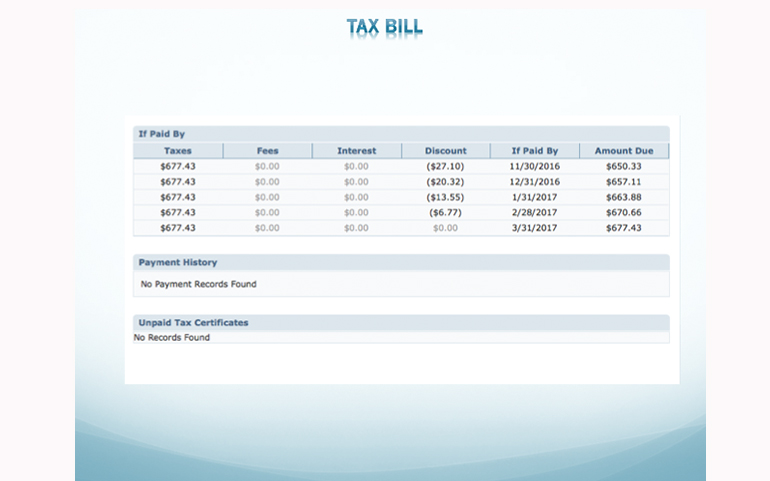
Task: Select the $663.88 amount due cell
Action: point(624,197)
